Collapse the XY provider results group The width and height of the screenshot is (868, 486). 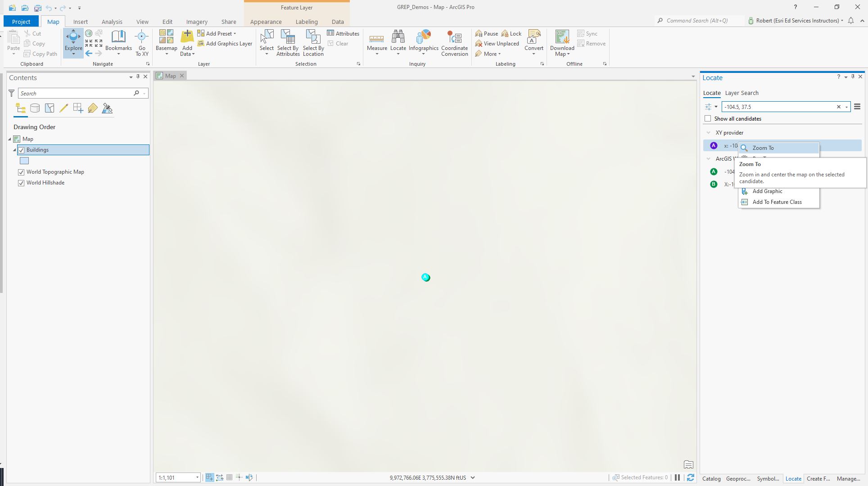(709, 133)
